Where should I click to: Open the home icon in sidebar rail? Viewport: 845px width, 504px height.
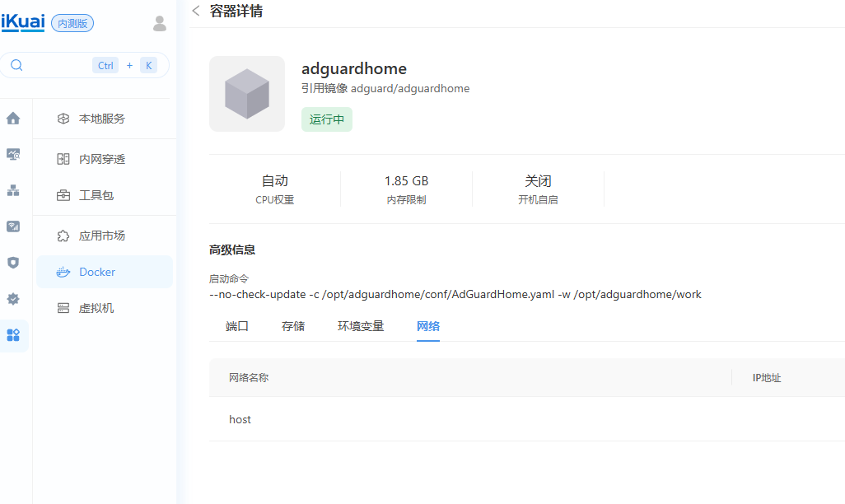[x=13, y=119]
